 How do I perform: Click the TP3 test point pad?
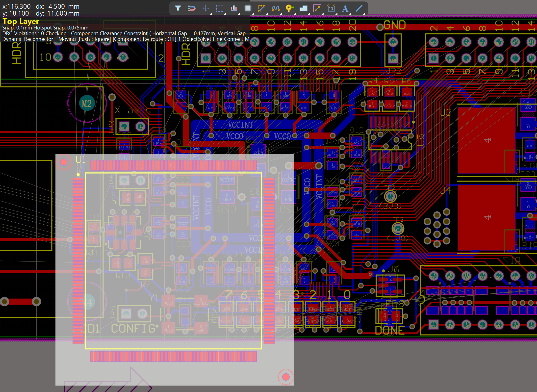point(398,229)
